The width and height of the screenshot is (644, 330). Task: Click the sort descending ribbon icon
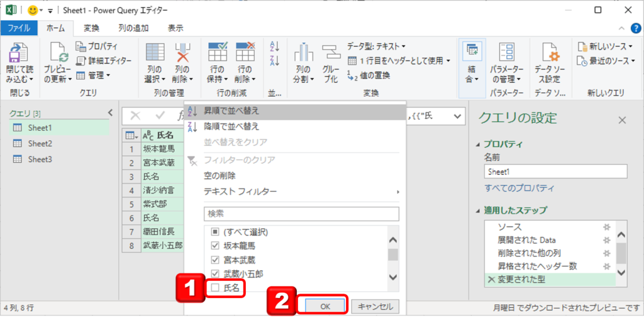[274, 61]
